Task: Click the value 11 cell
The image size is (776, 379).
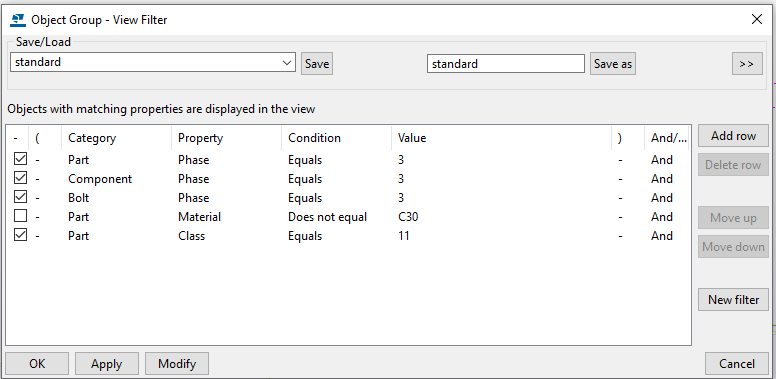Action: 404,236
